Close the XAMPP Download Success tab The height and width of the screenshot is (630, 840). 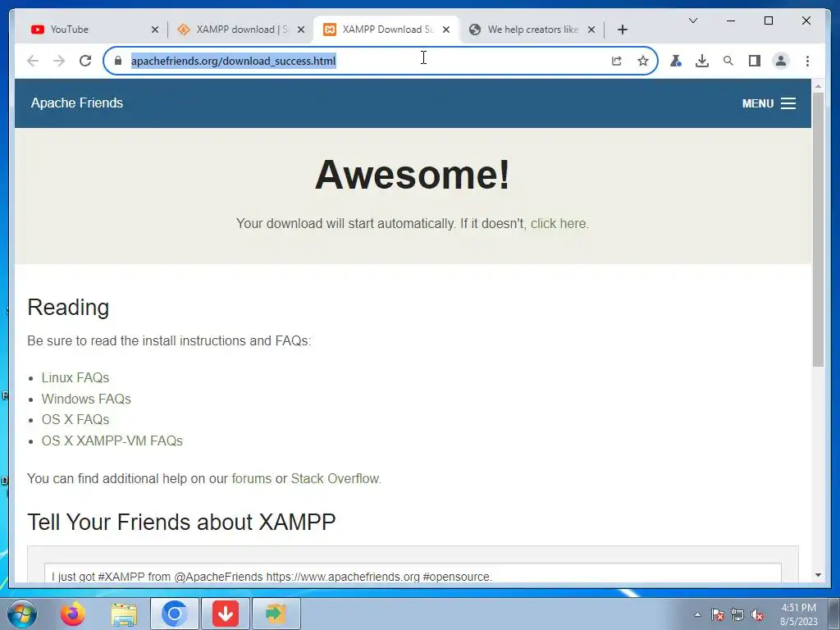pos(446,30)
